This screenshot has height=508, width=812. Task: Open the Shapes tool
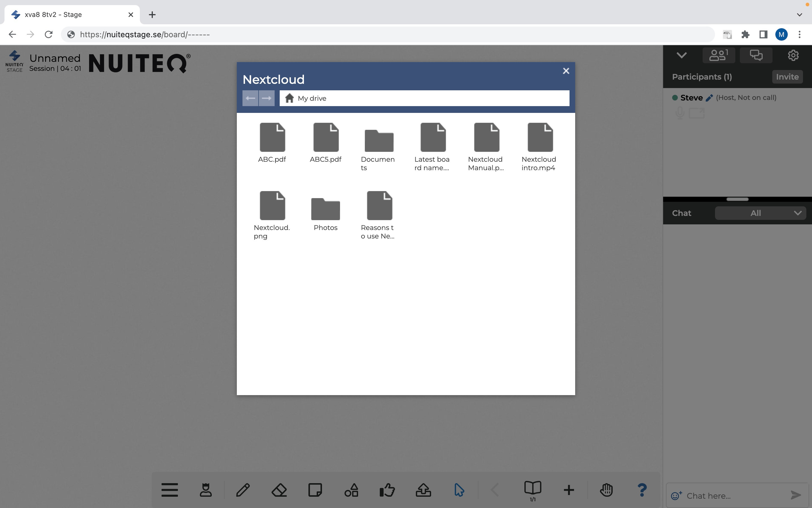(351, 490)
